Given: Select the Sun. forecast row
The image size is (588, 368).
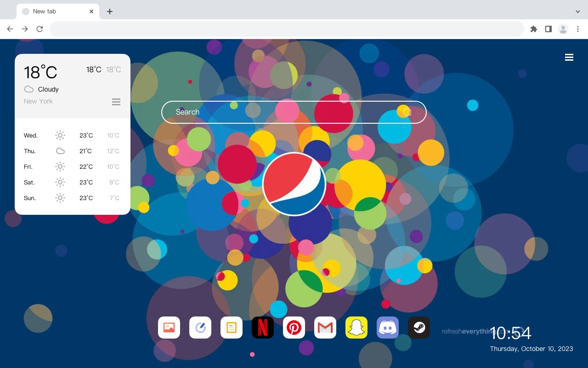Looking at the screenshot, I should [73, 198].
